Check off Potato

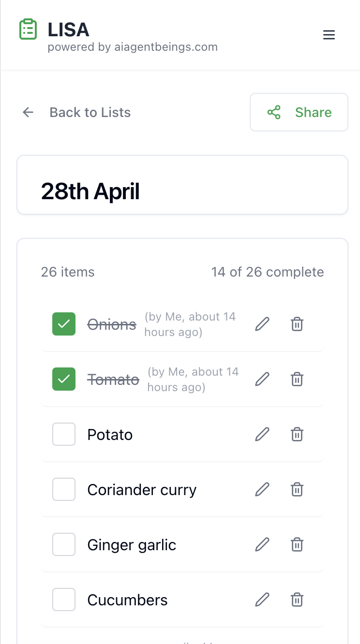64,435
